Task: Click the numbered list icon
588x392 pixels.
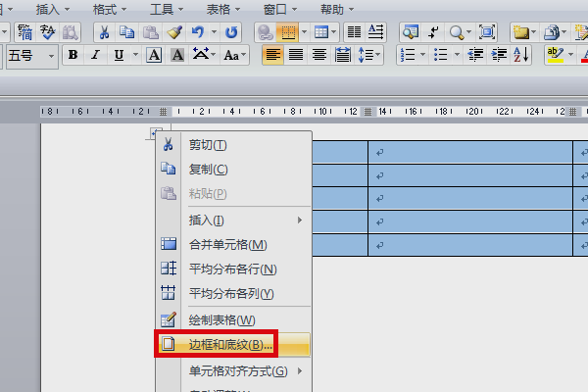Action: 408,55
